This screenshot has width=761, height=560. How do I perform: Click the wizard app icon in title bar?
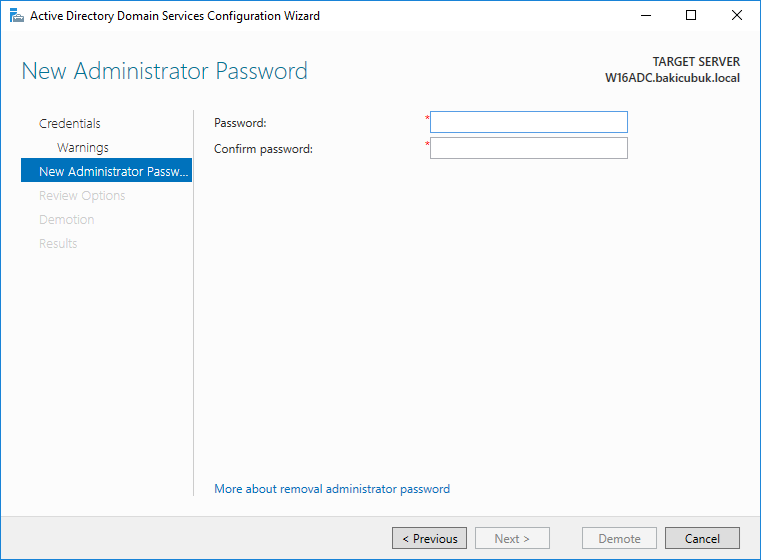[17, 16]
